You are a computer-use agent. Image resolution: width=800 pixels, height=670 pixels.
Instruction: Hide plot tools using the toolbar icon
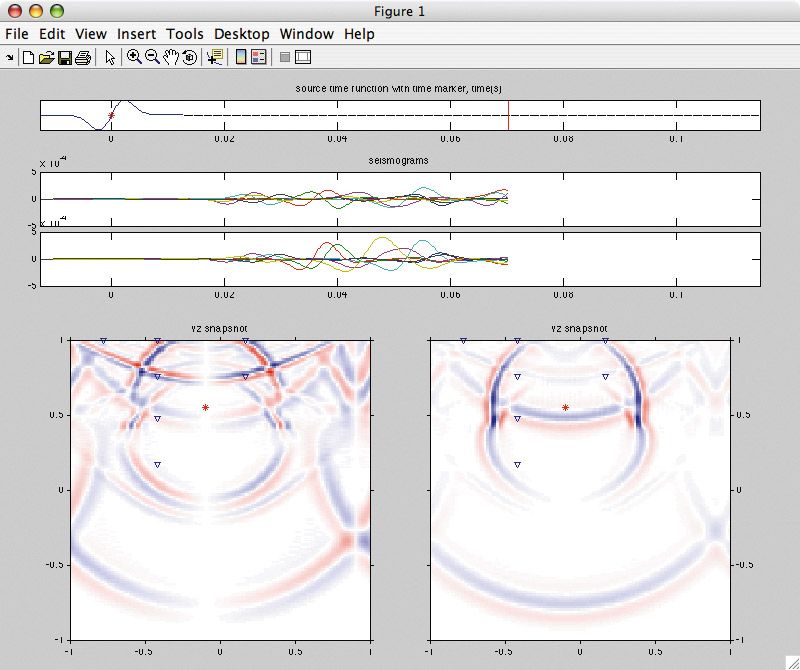coord(285,57)
